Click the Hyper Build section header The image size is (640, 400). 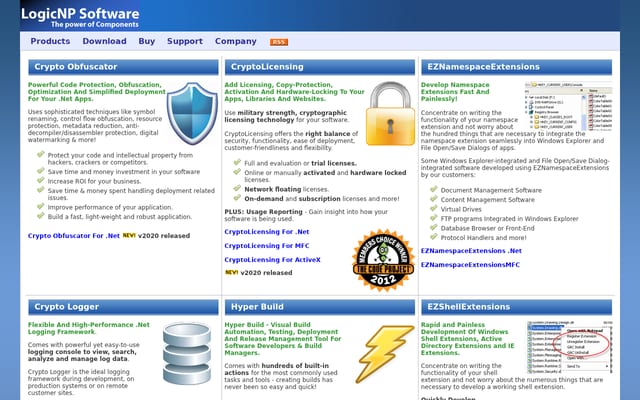pyautogui.click(x=320, y=307)
